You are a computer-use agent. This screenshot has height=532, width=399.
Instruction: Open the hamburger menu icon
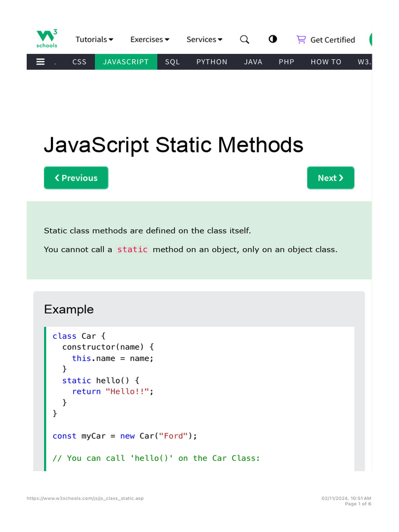click(x=41, y=62)
